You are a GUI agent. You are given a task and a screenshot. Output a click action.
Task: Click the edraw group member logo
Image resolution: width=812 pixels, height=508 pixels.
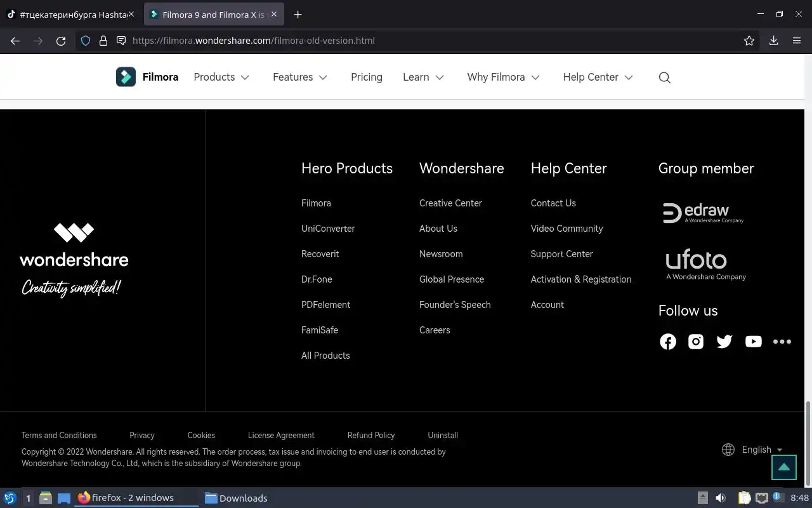tap(703, 213)
